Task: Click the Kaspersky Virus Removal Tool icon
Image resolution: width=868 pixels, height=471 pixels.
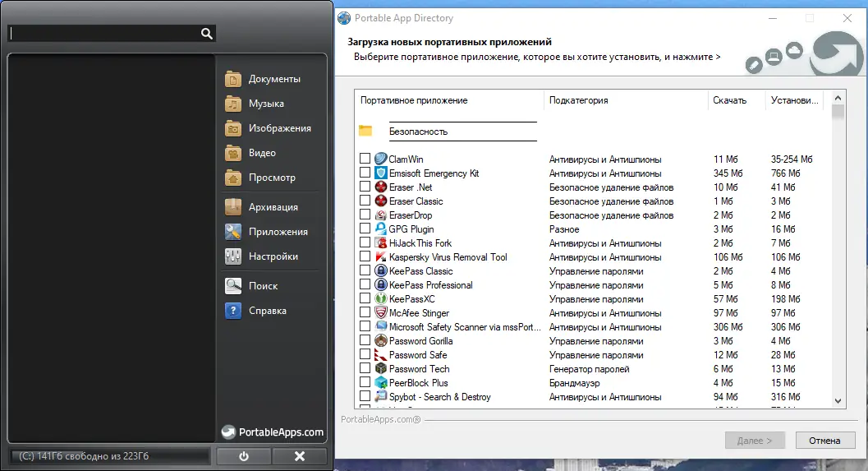Action: [381, 256]
